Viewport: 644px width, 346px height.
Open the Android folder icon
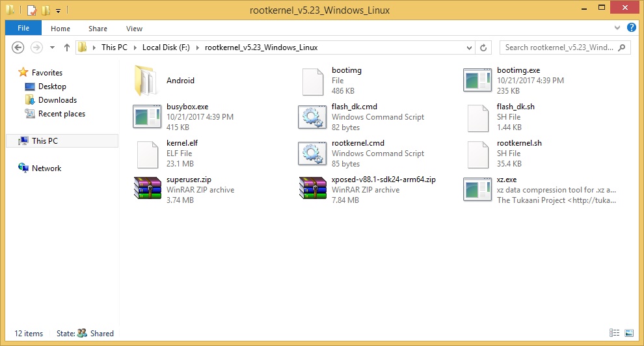coord(146,81)
